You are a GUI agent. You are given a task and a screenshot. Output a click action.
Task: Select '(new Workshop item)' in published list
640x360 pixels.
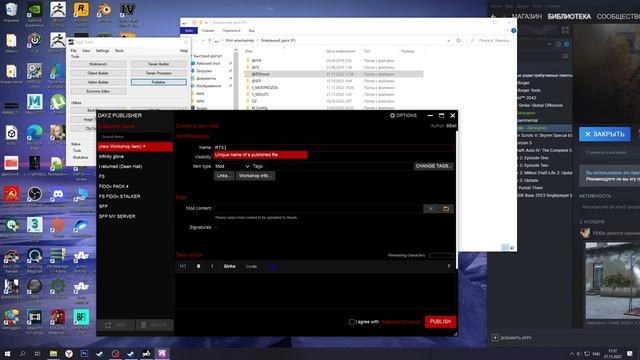point(135,146)
